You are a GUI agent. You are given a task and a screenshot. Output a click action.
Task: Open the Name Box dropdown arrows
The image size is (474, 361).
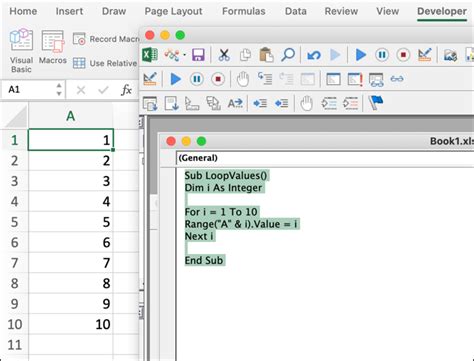(x=59, y=89)
